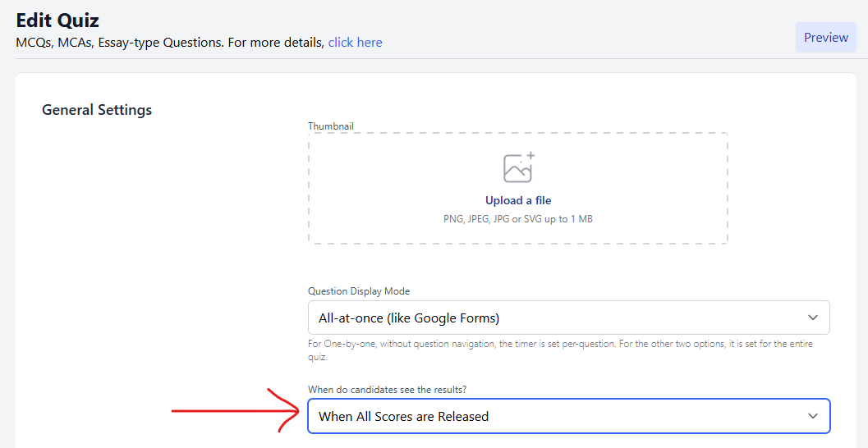Click the "All-at-once (like Google Forms)" text
Viewport: 868px width, 448px height.
[409, 318]
